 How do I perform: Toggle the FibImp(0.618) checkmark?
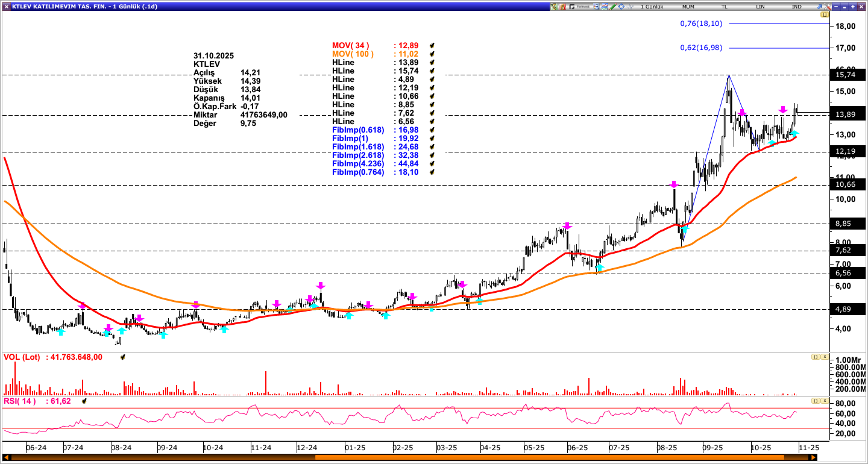[x=432, y=130]
